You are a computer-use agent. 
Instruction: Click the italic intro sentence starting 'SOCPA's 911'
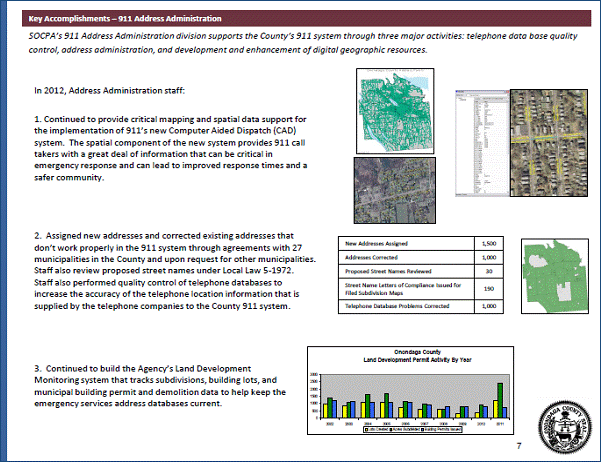303,43
